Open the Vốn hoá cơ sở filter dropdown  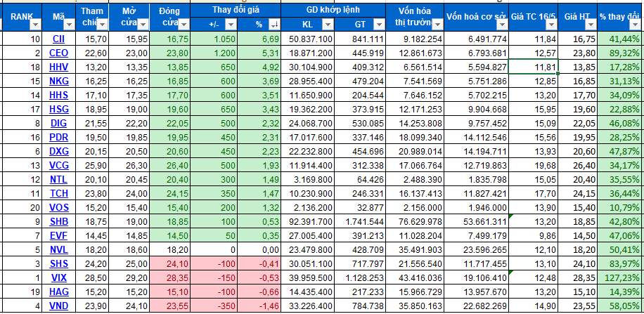(x=502, y=25)
